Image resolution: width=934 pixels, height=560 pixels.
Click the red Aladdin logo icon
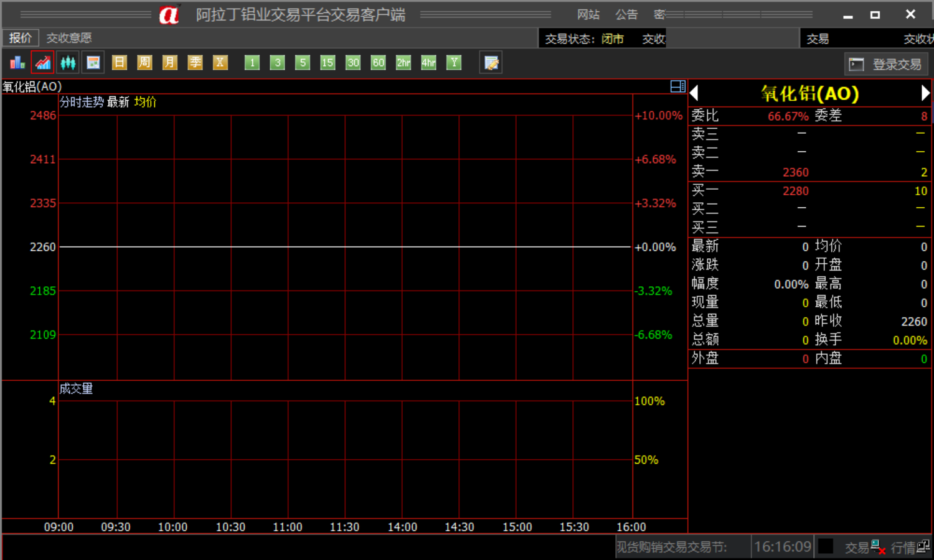169,14
